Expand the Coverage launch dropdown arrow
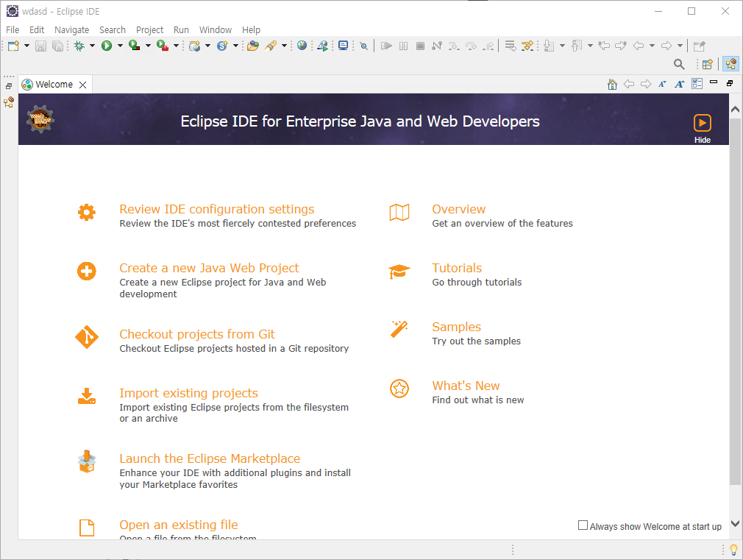This screenshot has height=560, width=743. [148, 46]
